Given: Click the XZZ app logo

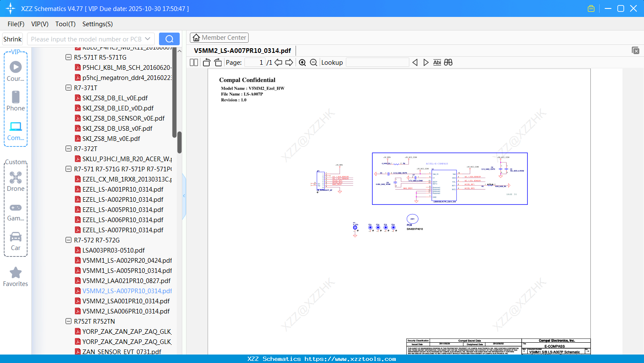Looking at the screenshot, I should (x=11, y=8).
